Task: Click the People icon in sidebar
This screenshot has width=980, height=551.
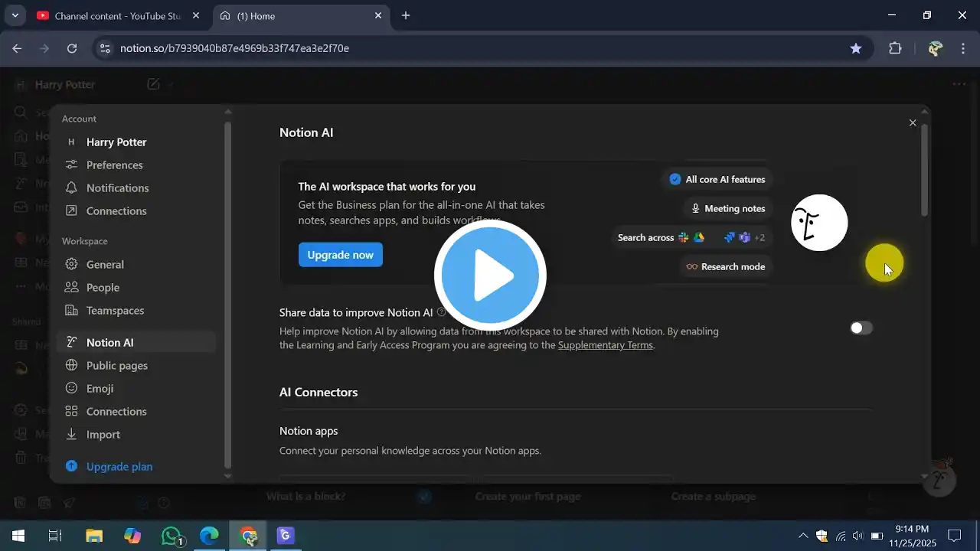Action: click(71, 288)
